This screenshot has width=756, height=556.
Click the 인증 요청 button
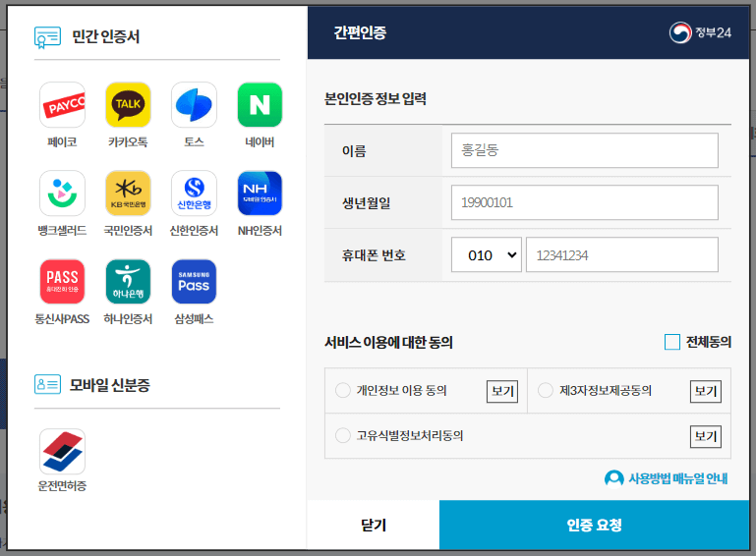(x=594, y=525)
